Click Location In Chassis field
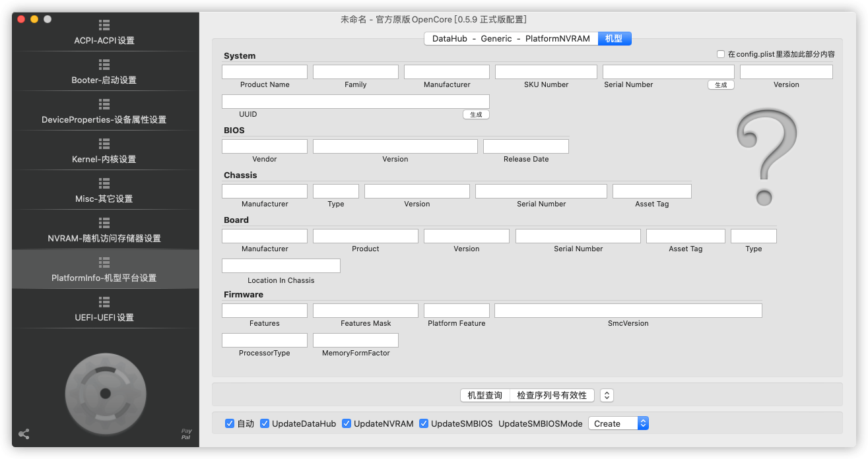This screenshot has height=459, width=868. coord(281,266)
